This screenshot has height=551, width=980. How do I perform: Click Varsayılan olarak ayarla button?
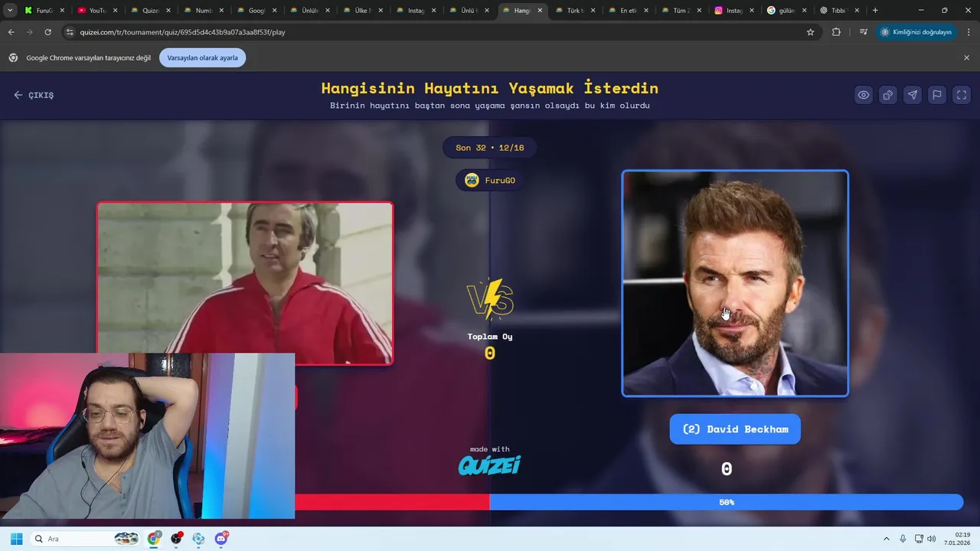point(203,57)
